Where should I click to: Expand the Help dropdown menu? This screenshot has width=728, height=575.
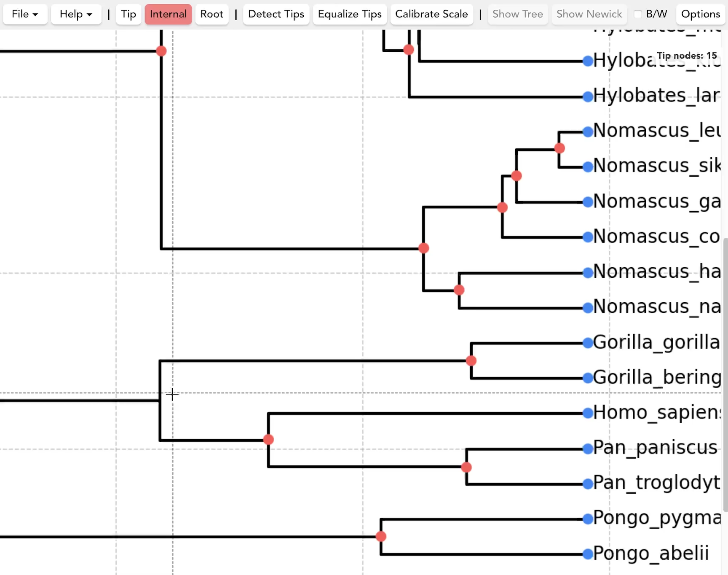pos(76,14)
